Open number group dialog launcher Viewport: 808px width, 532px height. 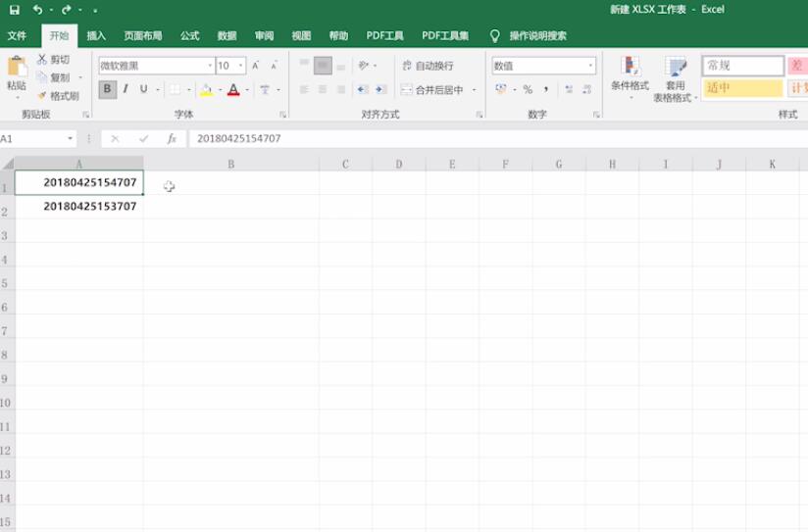[596, 115]
